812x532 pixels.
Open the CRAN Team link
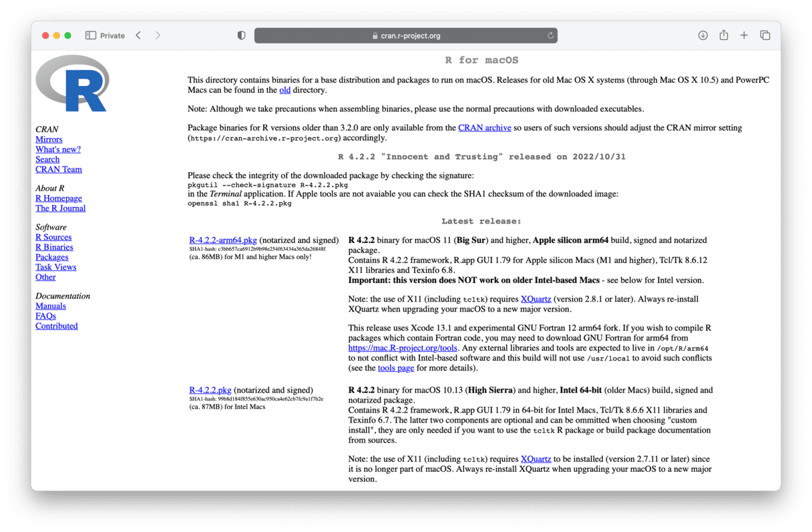pos(59,170)
